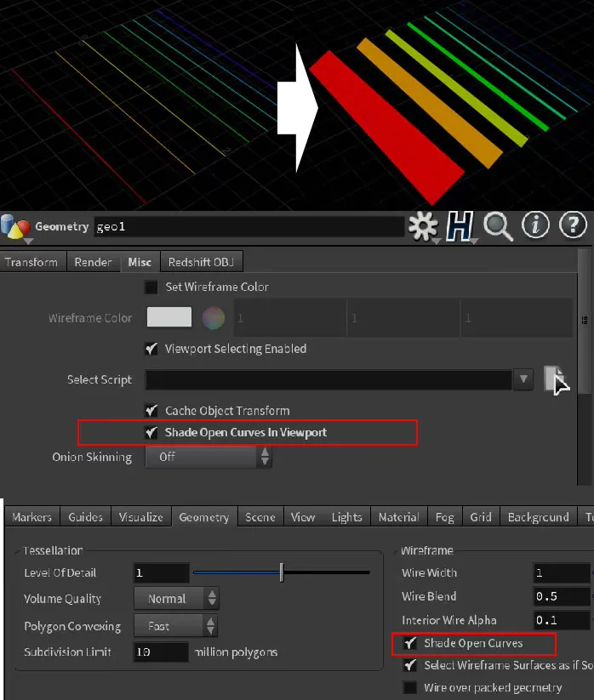Open the Volume Quality dropdown
The width and height of the screenshot is (594, 700).
176,598
